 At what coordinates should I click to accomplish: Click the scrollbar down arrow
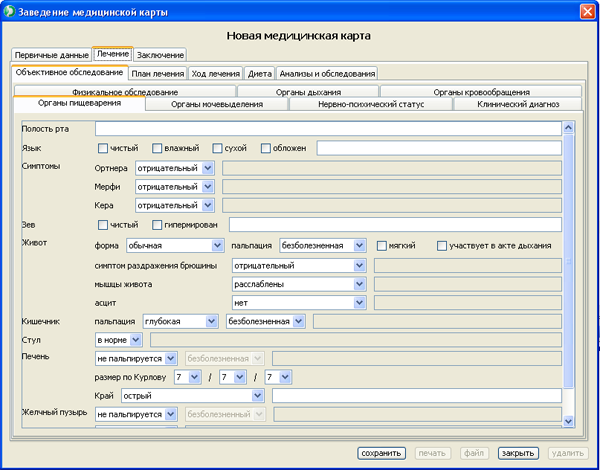pos(568,421)
